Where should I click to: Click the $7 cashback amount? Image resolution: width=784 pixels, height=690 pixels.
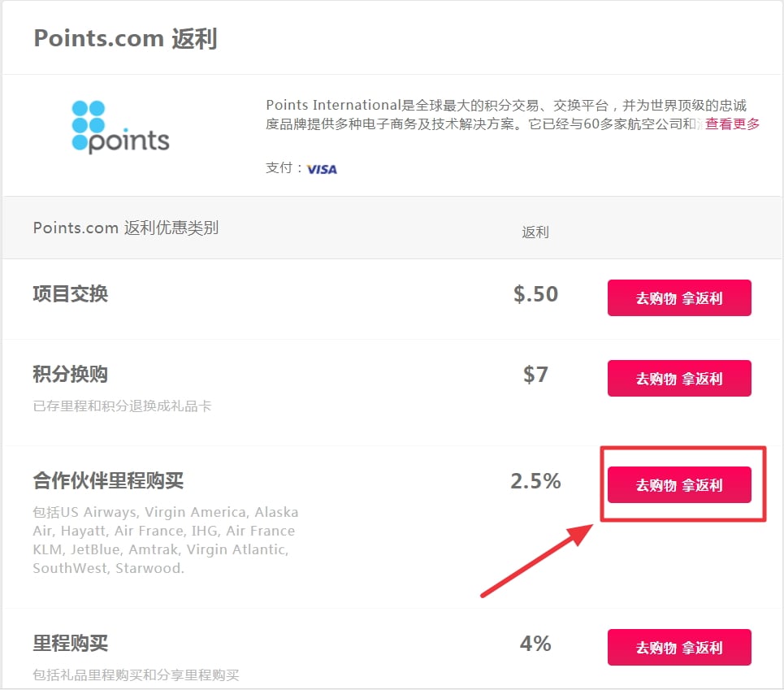535,375
